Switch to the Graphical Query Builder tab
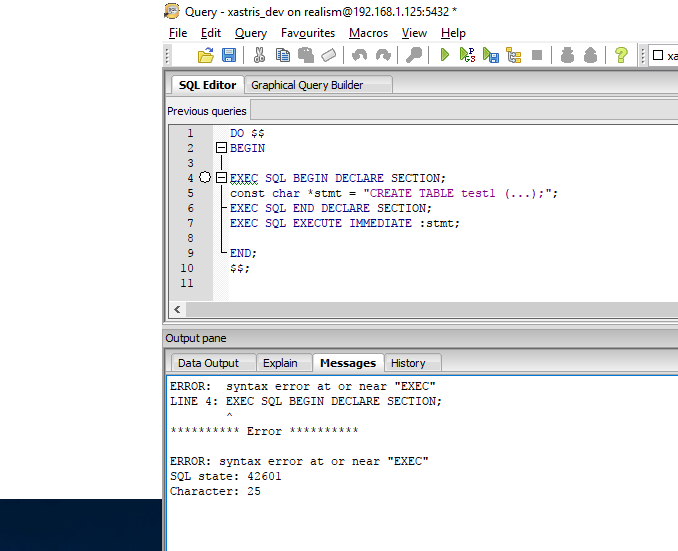The image size is (678, 551). click(307, 85)
